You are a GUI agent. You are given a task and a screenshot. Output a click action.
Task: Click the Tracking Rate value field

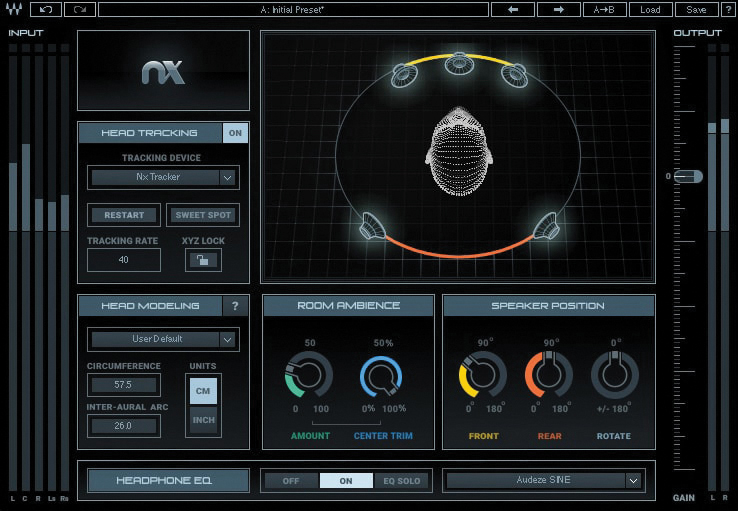click(123, 260)
